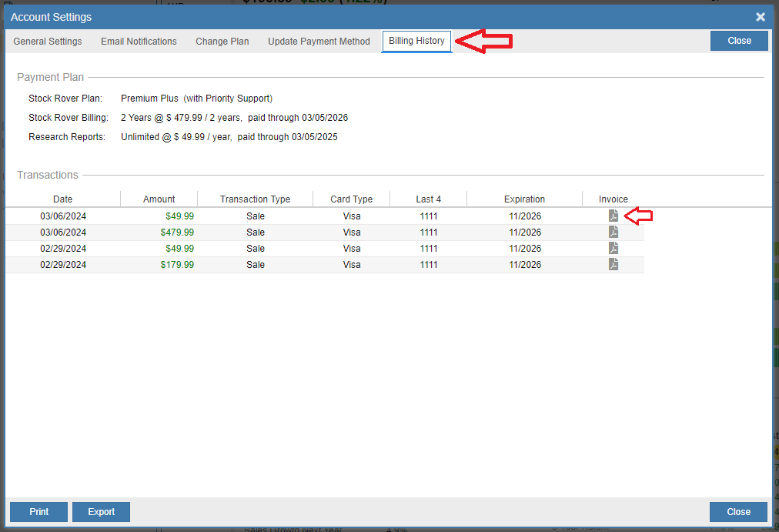779x532 pixels.
Task: Dismiss Account Settings via the X icon
Action: 761,17
